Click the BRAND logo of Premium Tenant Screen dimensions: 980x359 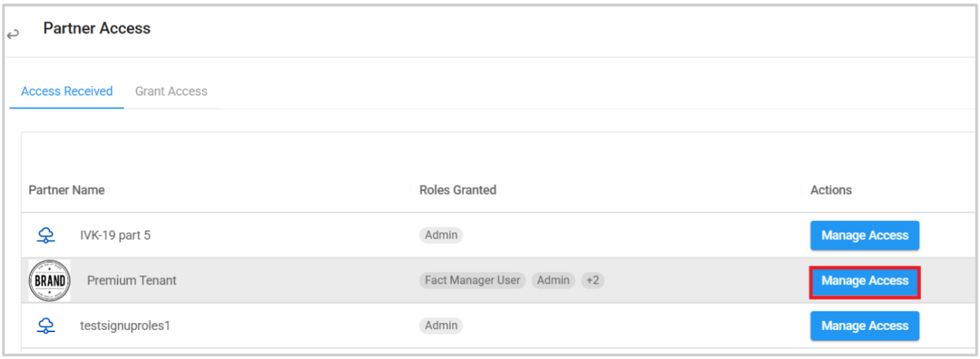click(x=49, y=281)
